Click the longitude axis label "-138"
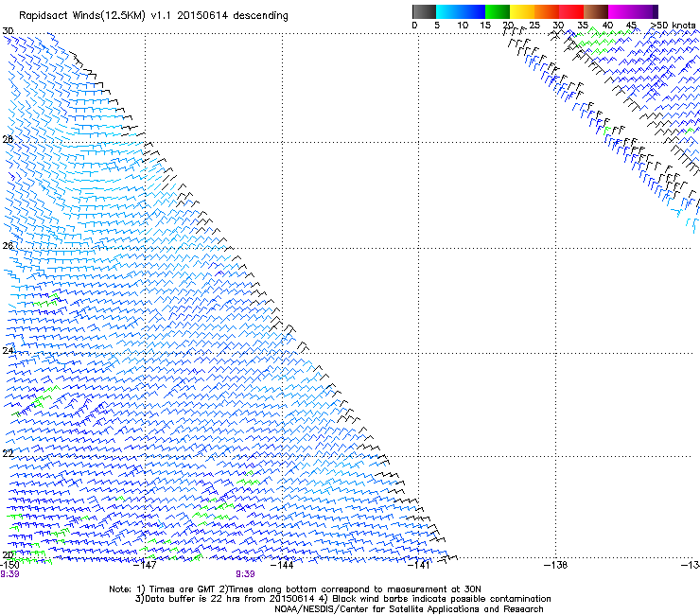Viewport: 700px width, 615px height. click(x=555, y=565)
